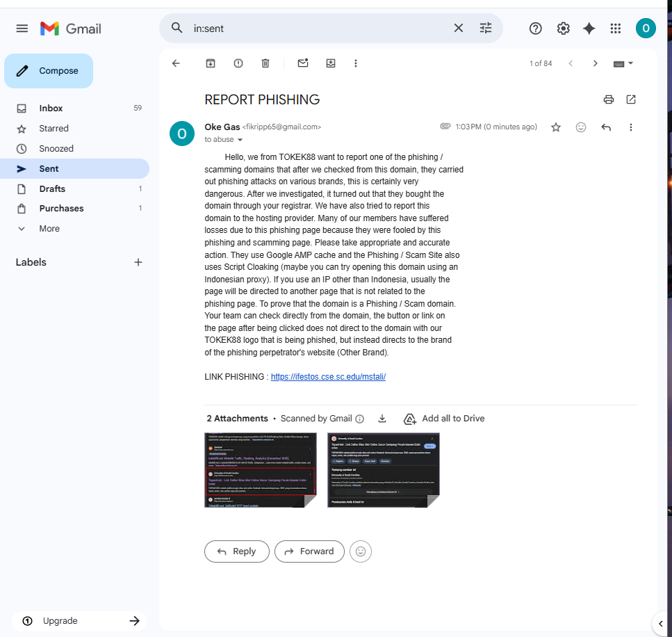Show details dropdown next to 'to abuse'
672x637 pixels.
(240, 140)
